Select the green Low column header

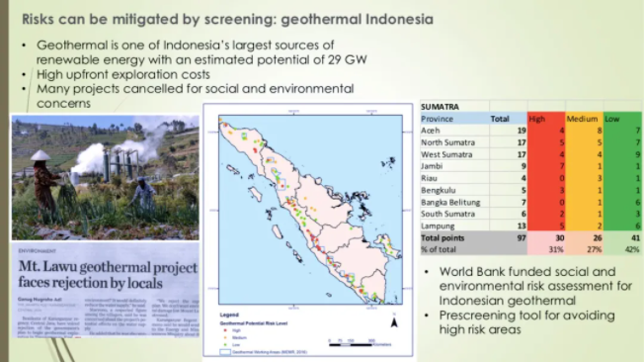[622, 119]
